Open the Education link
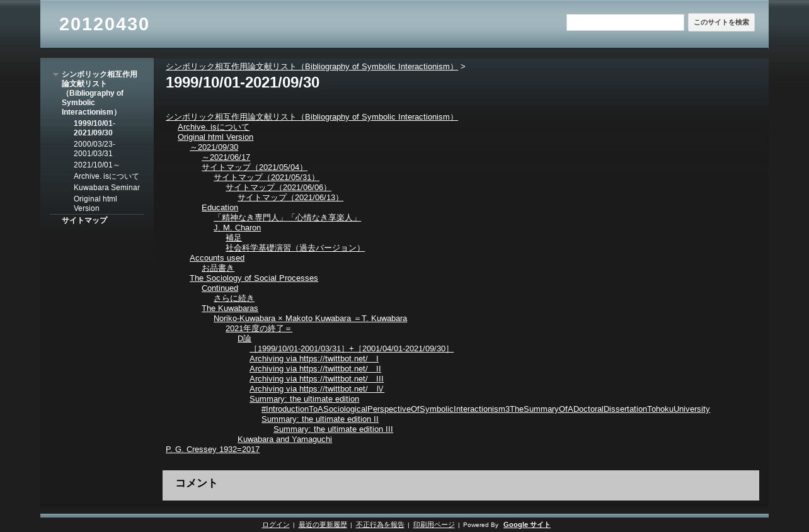This screenshot has width=809, height=532. click(220, 207)
